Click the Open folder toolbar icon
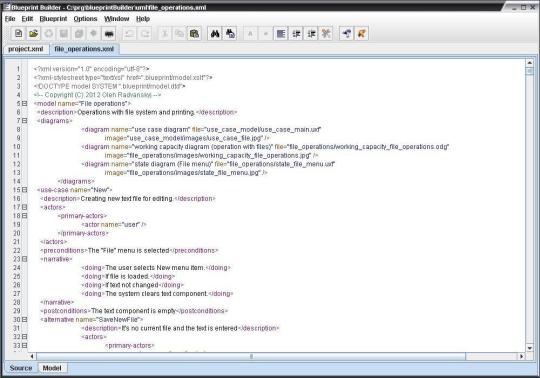Screen dimensions: 540x378 click(x=33, y=34)
